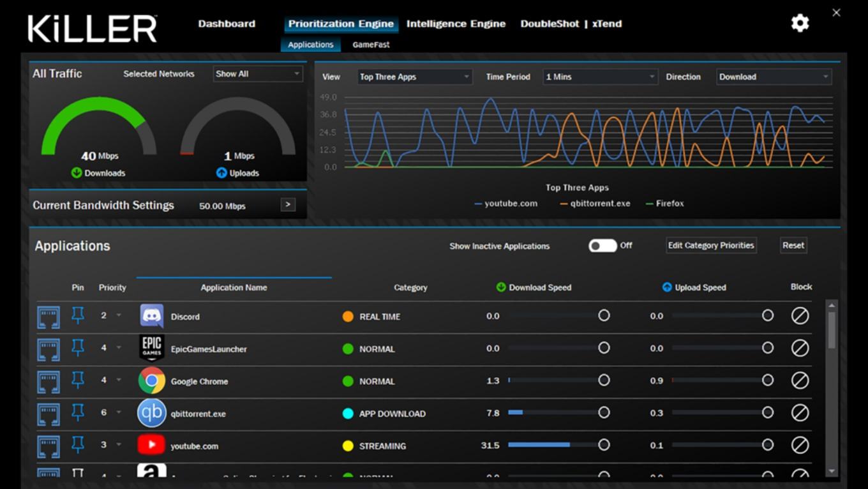
Task: Block EpicGamesLauncher with the block icon
Action: click(800, 348)
